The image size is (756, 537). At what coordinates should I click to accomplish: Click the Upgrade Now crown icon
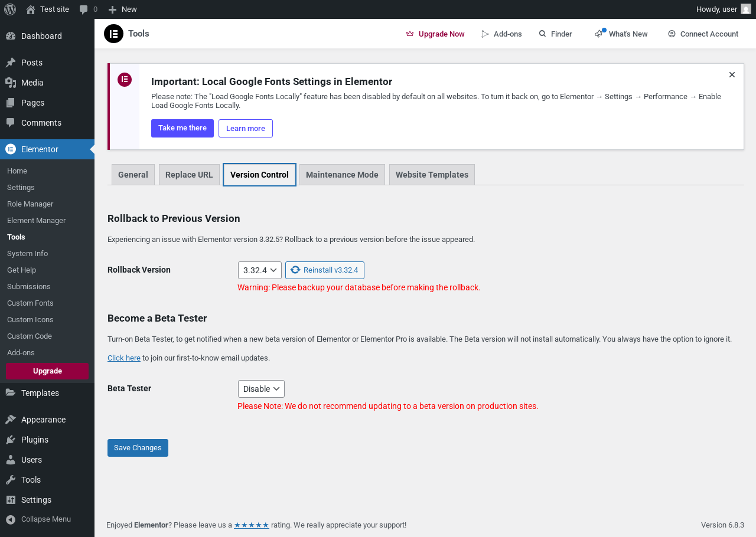tap(410, 34)
